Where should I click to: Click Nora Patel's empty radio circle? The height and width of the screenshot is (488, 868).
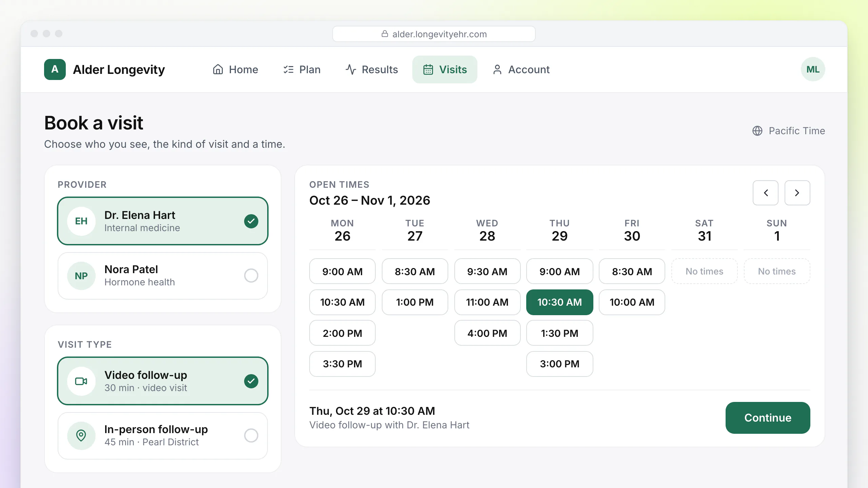251,276
